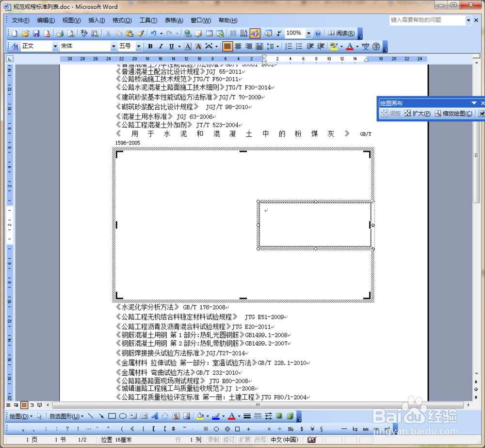Open the Document Map icon
This screenshot has width=485, height=448.
click(269, 33)
